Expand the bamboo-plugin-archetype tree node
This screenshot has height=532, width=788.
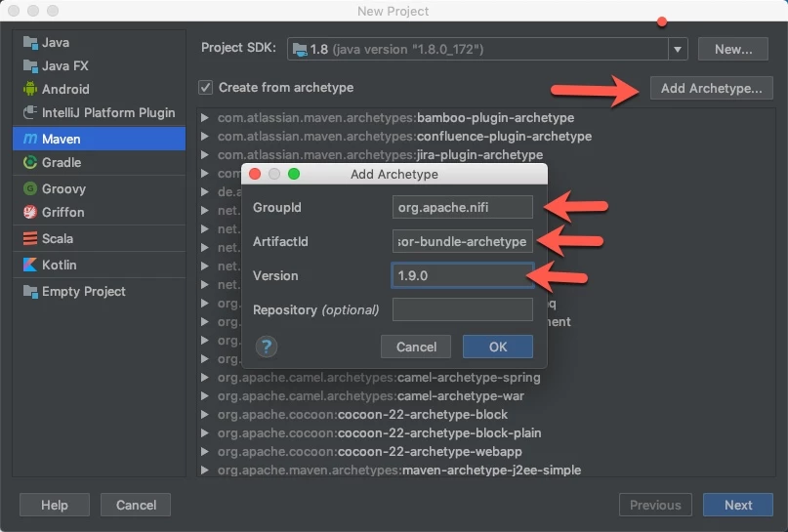[204, 117]
